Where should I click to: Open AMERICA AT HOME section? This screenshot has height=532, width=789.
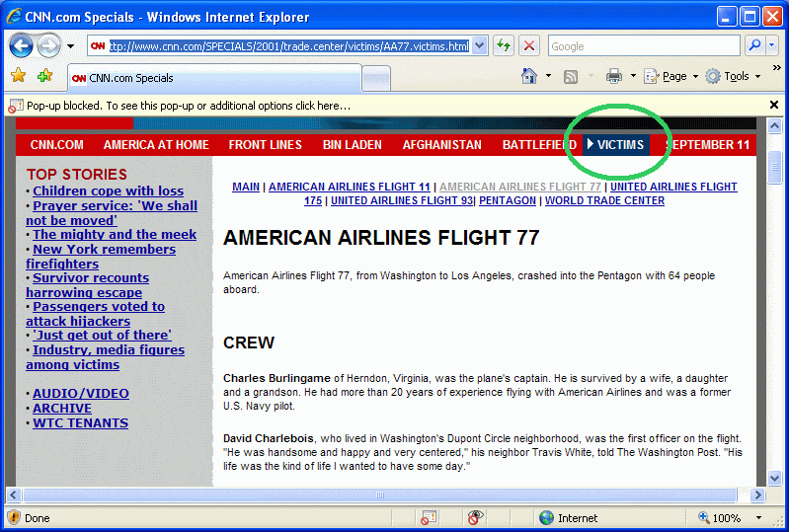(156, 145)
